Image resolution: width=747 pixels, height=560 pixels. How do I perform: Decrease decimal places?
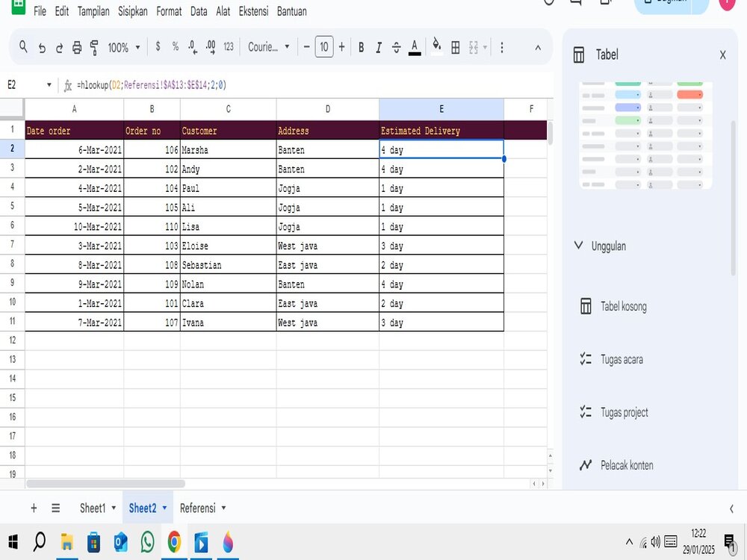point(193,46)
